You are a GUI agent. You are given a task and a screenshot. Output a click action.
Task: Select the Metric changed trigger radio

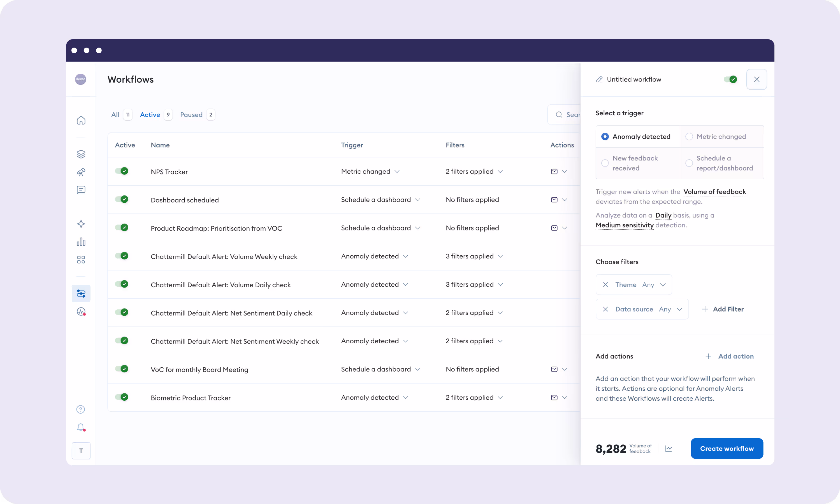point(689,137)
